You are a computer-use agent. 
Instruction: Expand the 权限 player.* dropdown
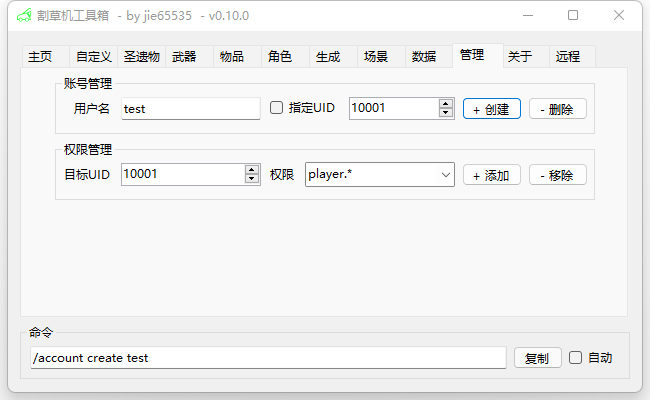(x=445, y=175)
